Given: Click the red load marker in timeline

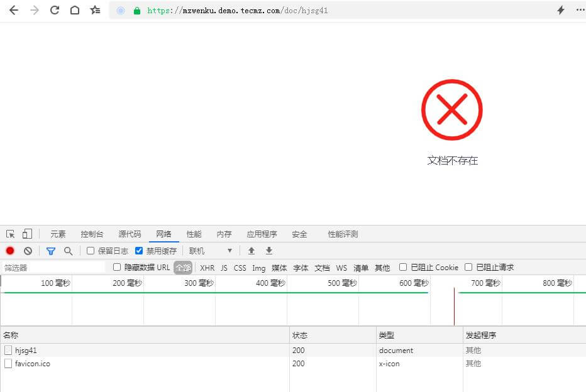Looking at the screenshot, I should click(x=454, y=306).
